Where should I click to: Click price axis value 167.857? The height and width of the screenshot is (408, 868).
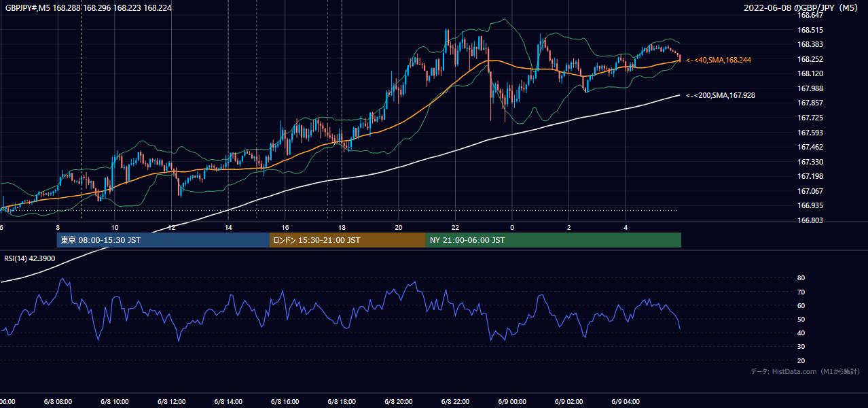click(810, 103)
